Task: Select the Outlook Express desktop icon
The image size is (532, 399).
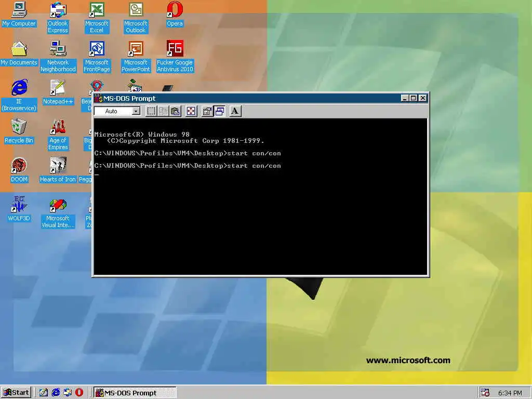Action: coord(58,18)
